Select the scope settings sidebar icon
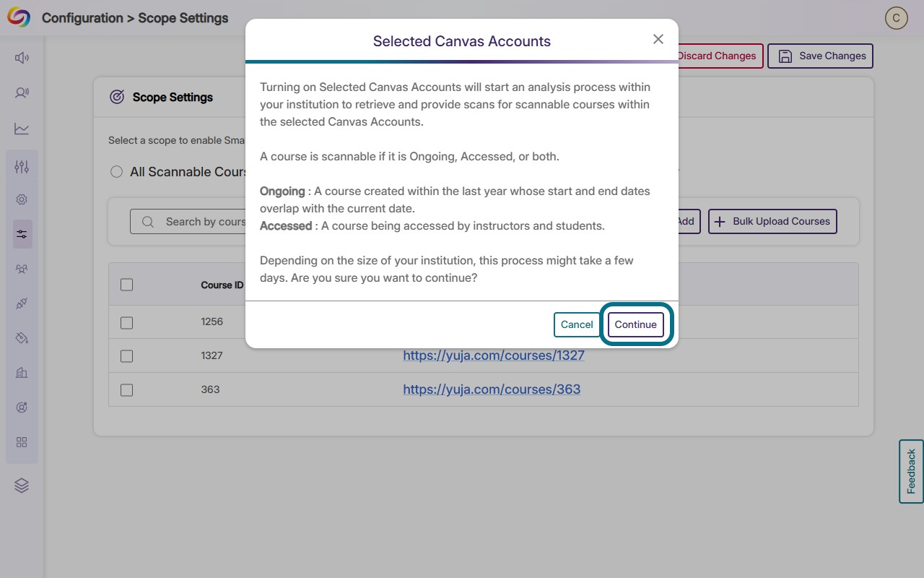The height and width of the screenshot is (578, 924). tap(22, 234)
